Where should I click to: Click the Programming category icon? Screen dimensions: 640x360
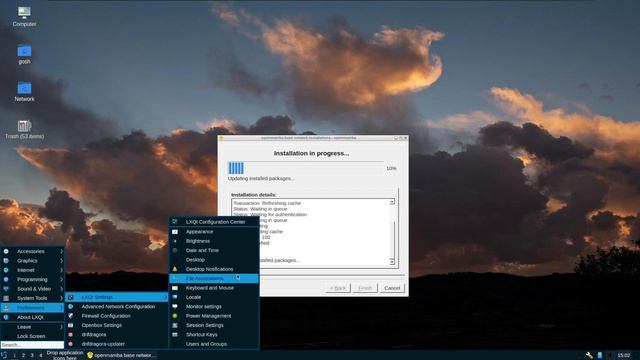click(x=6, y=280)
